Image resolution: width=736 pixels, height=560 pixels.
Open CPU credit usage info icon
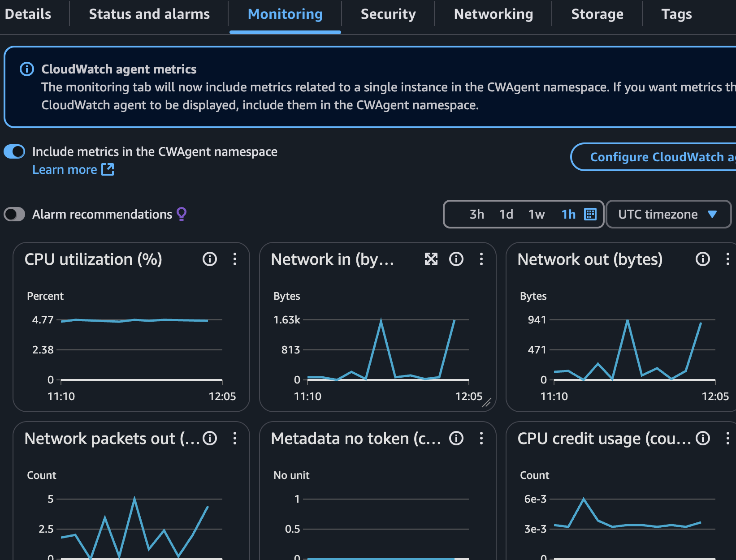tap(703, 438)
